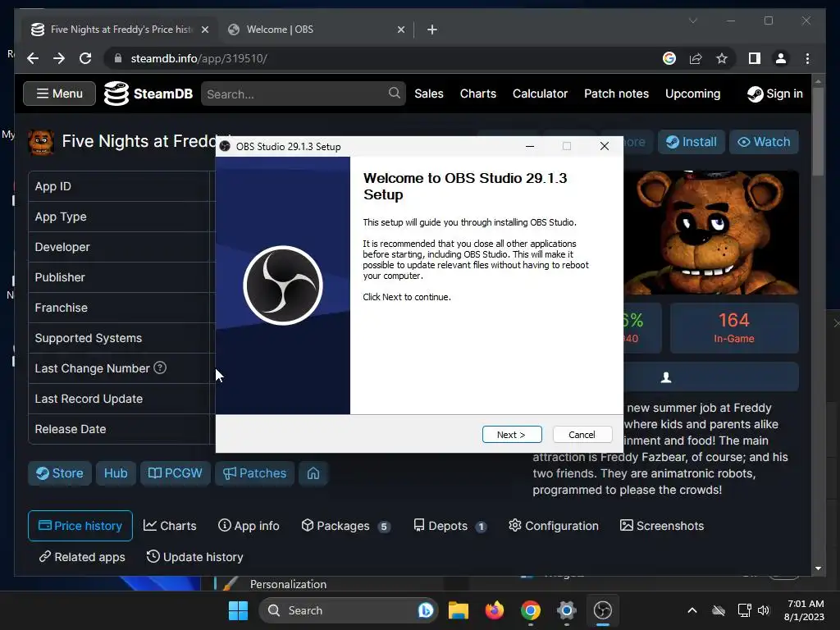
Task: Open Bing chat icon in taskbar search
Action: pyautogui.click(x=426, y=610)
